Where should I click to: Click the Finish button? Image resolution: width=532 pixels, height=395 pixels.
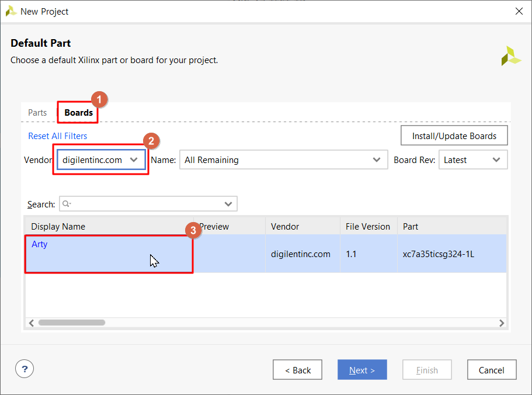pyautogui.click(x=427, y=369)
